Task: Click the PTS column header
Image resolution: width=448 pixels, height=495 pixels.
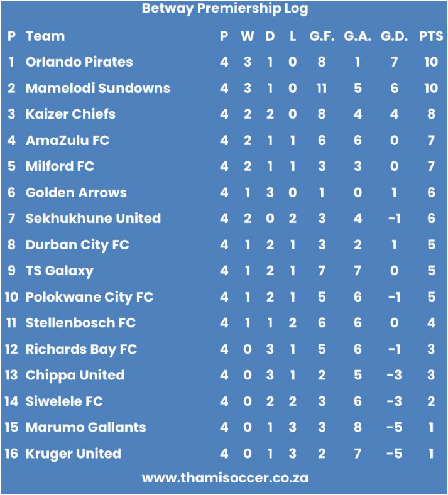Action: (431, 36)
